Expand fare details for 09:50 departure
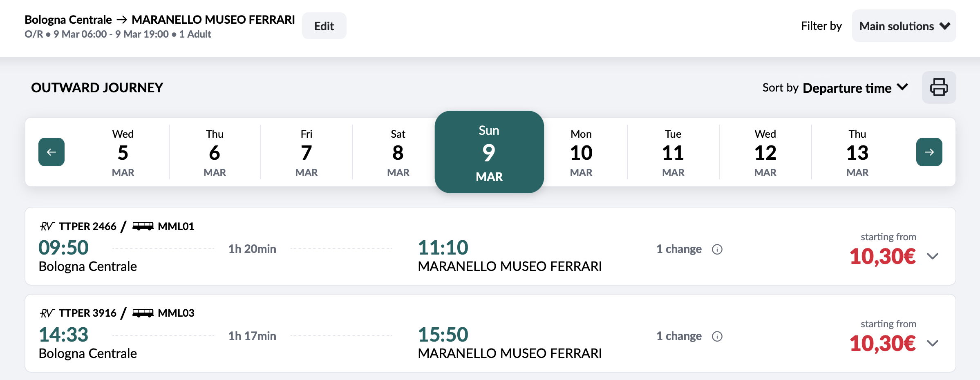Screen dimensions: 980x380 pyautogui.click(x=933, y=256)
